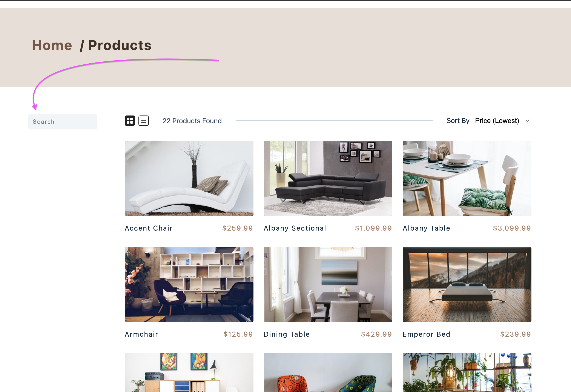Image resolution: width=571 pixels, height=392 pixels.
Task: Open the wooden cabinet product thumbnail
Action: click(189, 372)
